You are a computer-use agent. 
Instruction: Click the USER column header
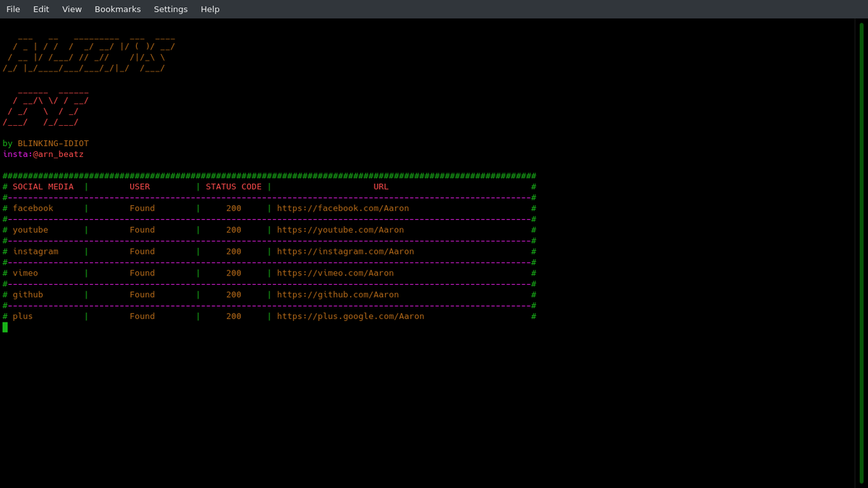tap(140, 187)
